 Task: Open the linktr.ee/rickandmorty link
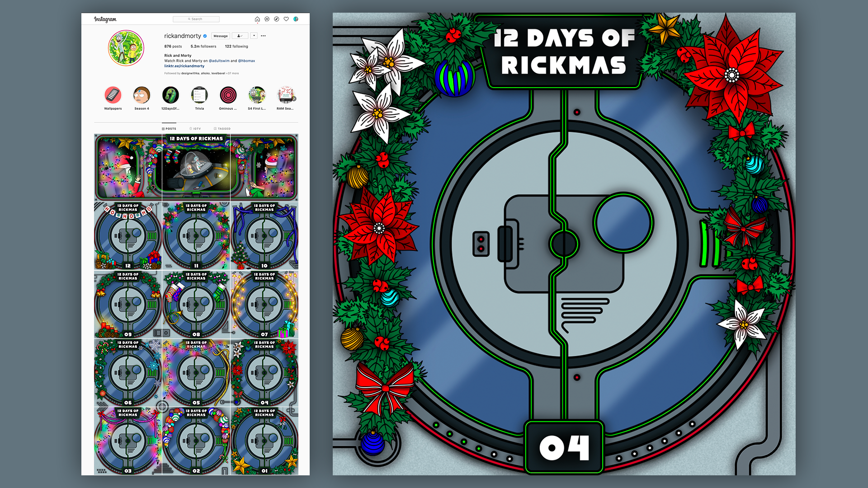pyautogui.click(x=184, y=66)
